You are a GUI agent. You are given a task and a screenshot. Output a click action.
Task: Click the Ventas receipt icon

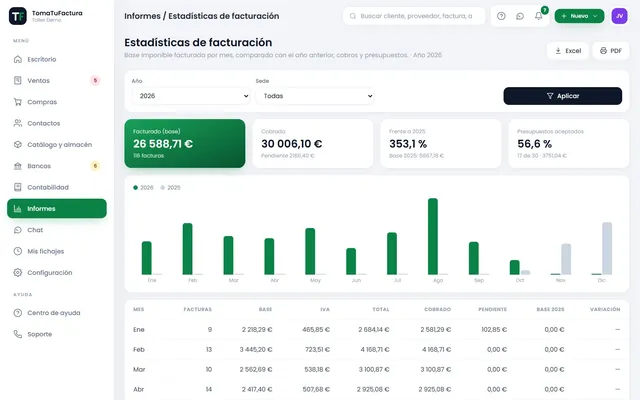18,80
